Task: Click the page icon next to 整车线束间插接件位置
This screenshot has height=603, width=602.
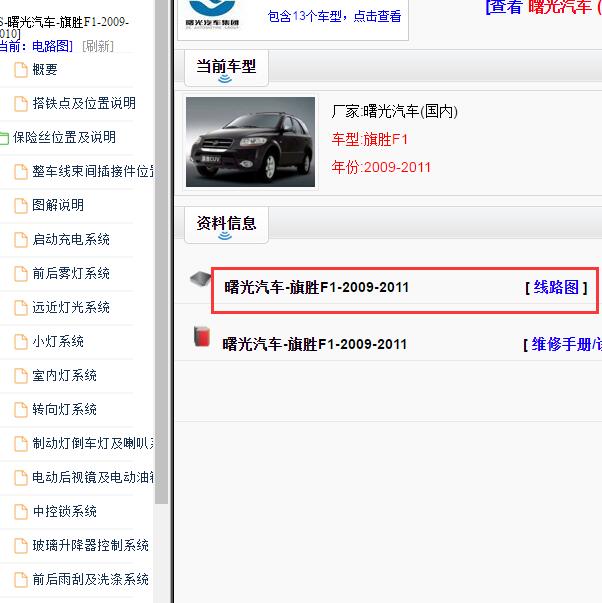Action: click(21, 172)
